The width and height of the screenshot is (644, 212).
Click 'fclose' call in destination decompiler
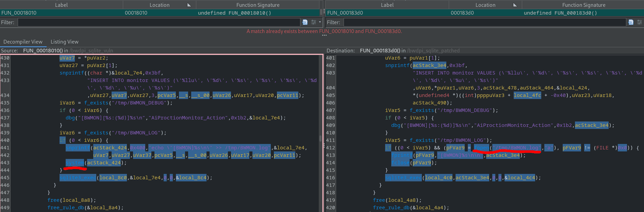[400, 163]
